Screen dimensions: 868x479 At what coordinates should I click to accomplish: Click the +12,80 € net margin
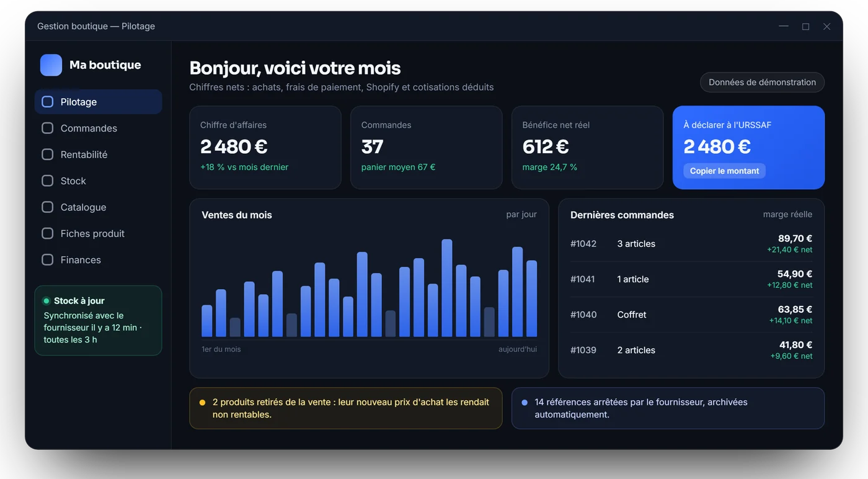tap(789, 285)
